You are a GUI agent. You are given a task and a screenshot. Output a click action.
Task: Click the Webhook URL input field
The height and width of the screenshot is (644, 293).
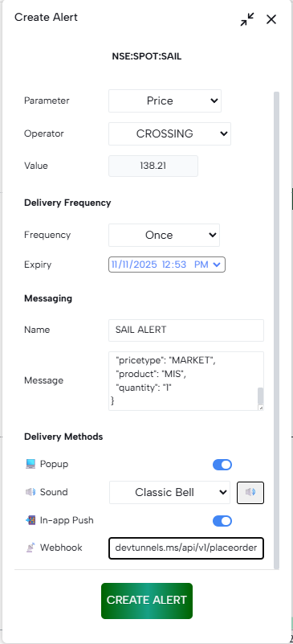tap(186, 548)
